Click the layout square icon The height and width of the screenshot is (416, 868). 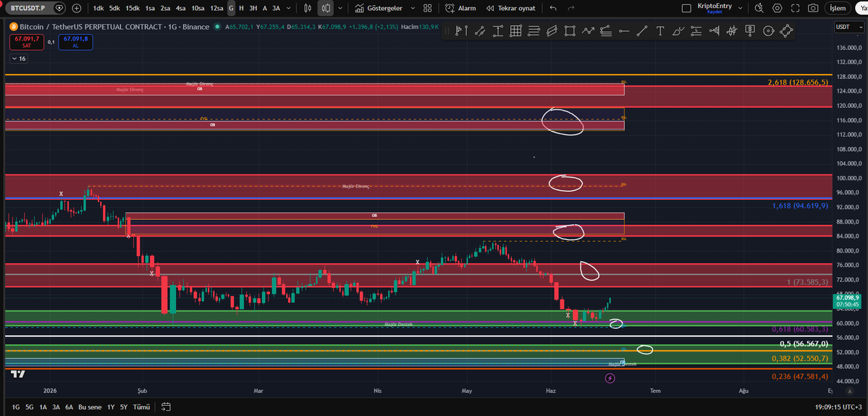click(x=686, y=8)
